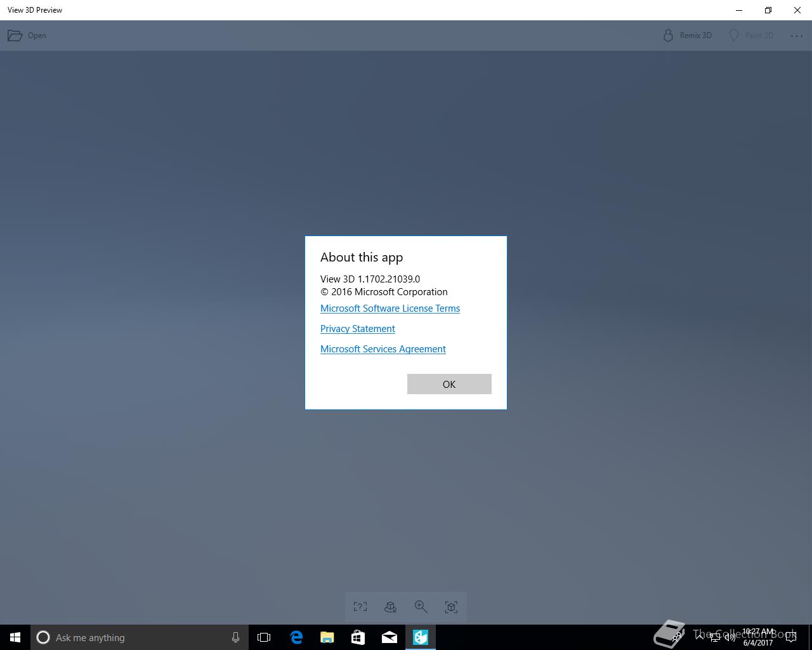The width and height of the screenshot is (812, 650).
Task: Select View 3D taskbar icon
Action: click(x=421, y=637)
